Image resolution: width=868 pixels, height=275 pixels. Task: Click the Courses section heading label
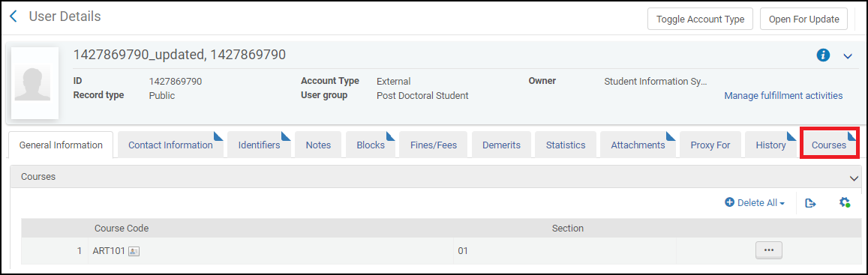pyautogui.click(x=38, y=177)
